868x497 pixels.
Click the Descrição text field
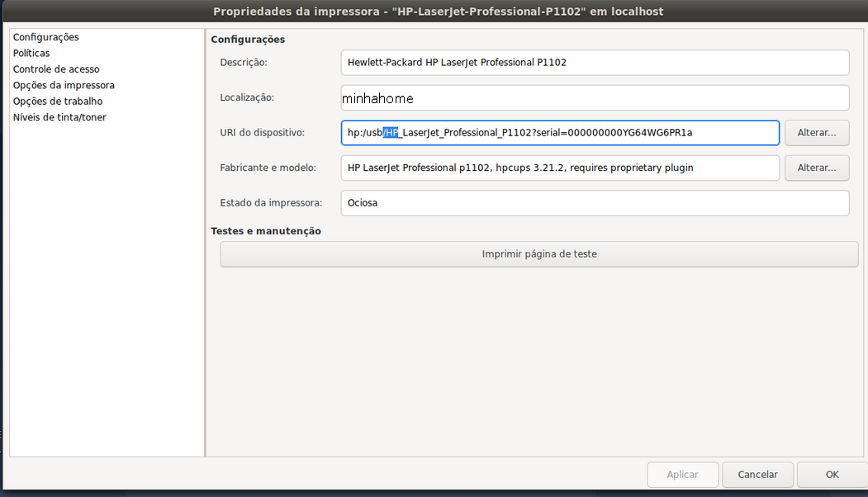pyautogui.click(x=595, y=63)
